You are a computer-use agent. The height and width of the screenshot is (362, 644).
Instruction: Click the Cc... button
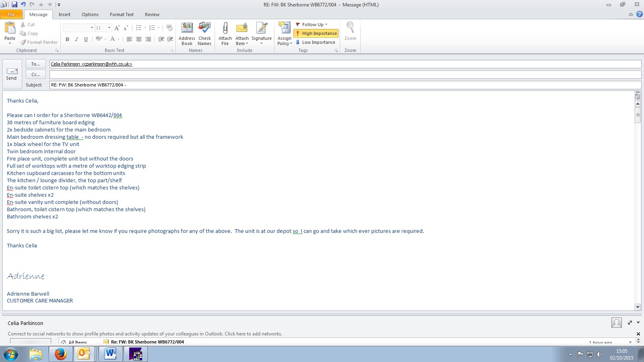pos(35,74)
